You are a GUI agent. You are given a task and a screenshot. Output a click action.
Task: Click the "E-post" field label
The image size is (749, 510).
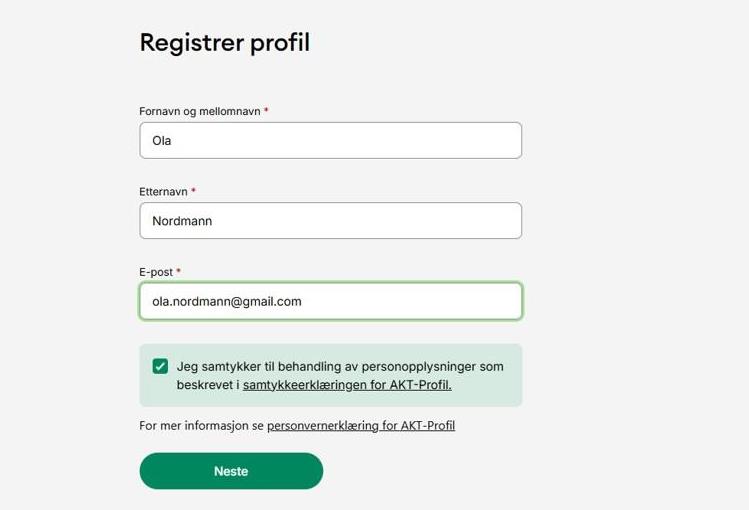tap(156, 271)
